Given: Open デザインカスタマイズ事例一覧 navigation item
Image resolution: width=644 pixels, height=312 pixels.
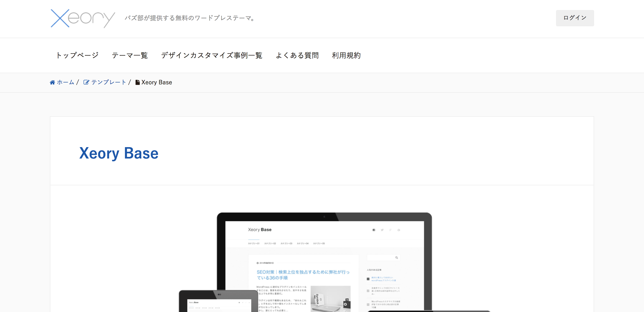Looking at the screenshot, I should [x=212, y=55].
